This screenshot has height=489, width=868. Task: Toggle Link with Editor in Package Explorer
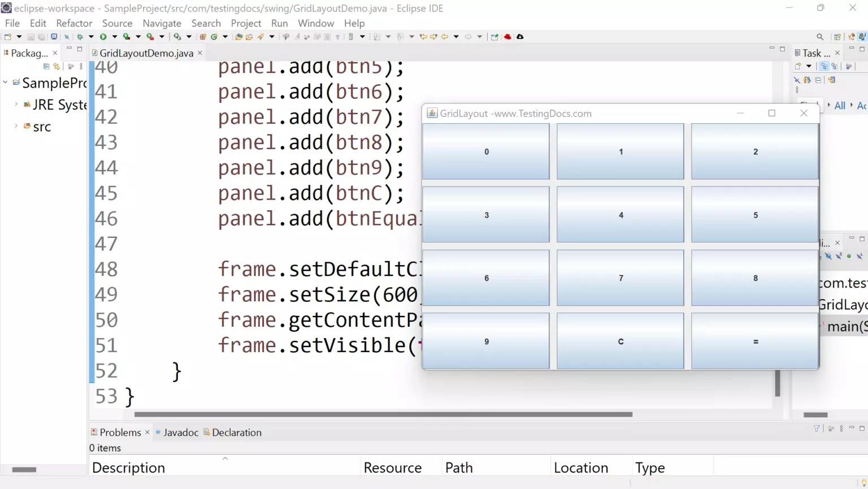(x=57, y=66)
